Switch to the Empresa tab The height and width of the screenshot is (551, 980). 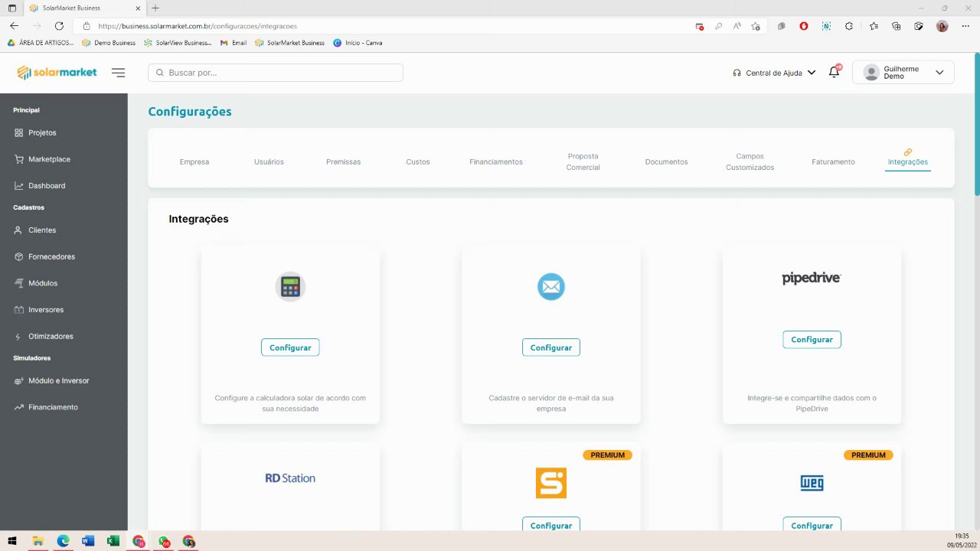(x=194, y=162)
